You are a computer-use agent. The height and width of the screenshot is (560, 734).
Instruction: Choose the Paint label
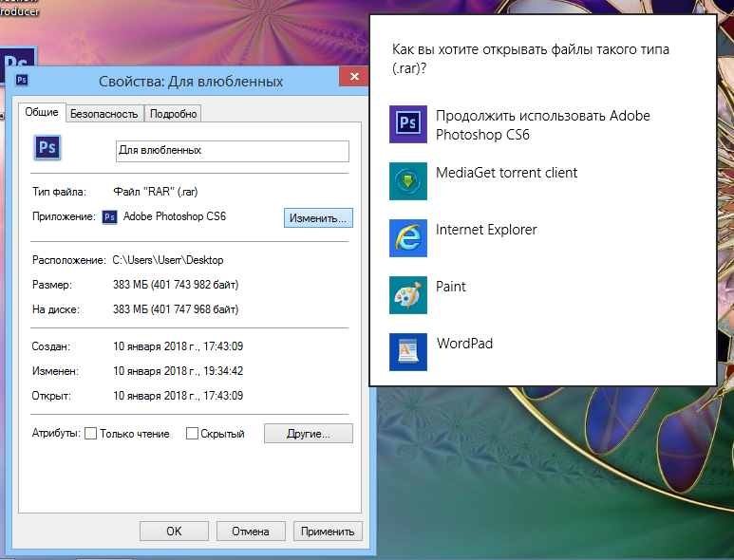450,287
